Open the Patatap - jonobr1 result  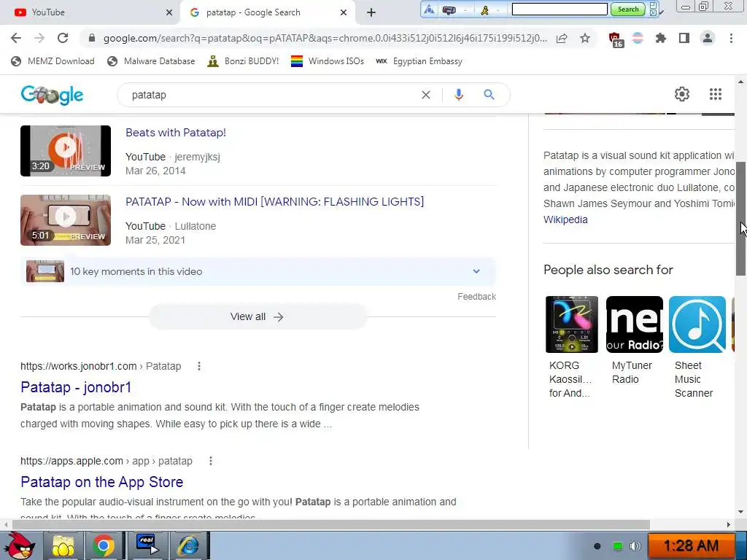[76, 387]
